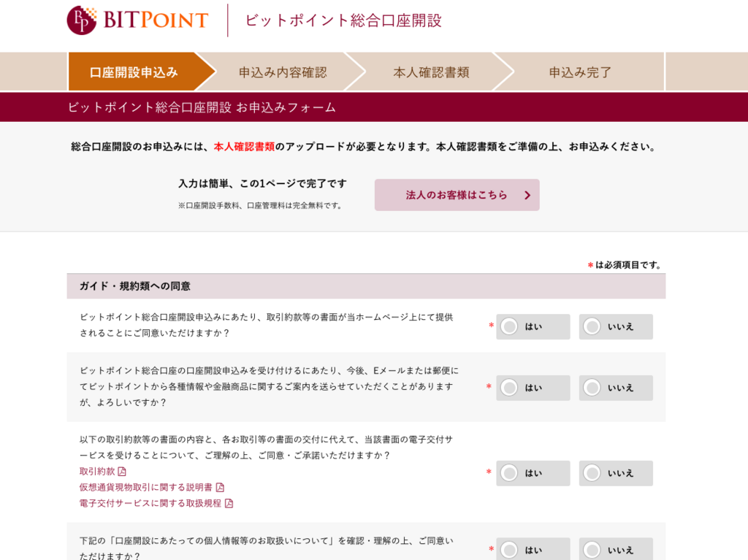
Task: Select はい for the homepage document agreement
Action: (x=533, y=327)
